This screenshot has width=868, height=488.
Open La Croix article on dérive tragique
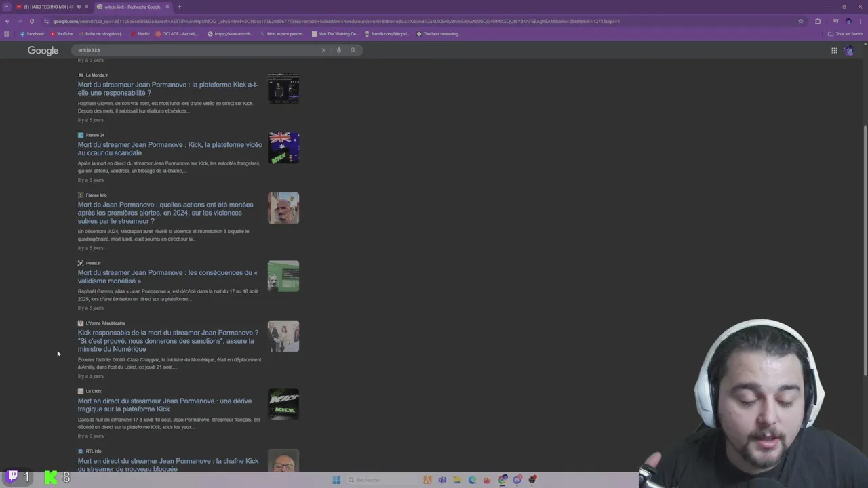[x=165, y=405]
